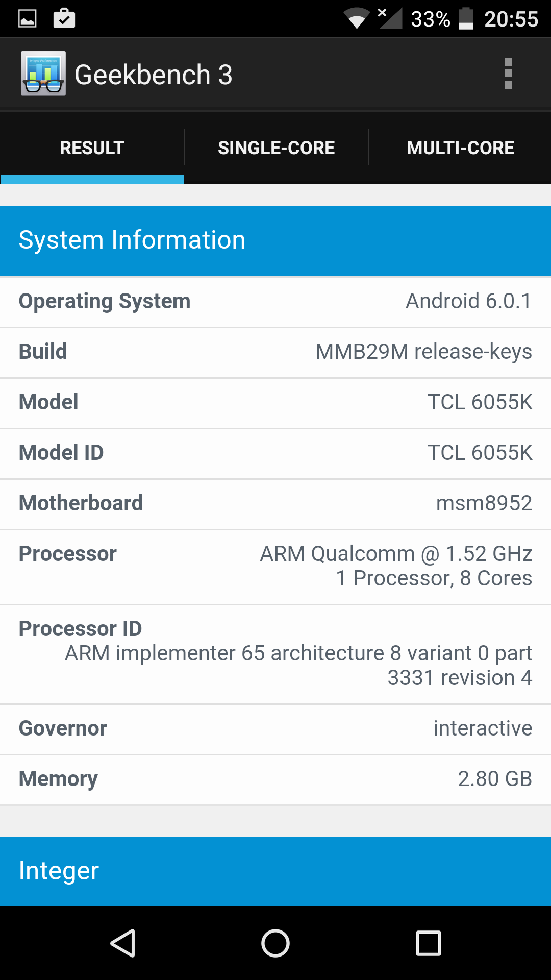This screenshot has width=551, height=980.
Task: Switch to the MULTI-CORE tab
Action: click(x=460, y=148)
